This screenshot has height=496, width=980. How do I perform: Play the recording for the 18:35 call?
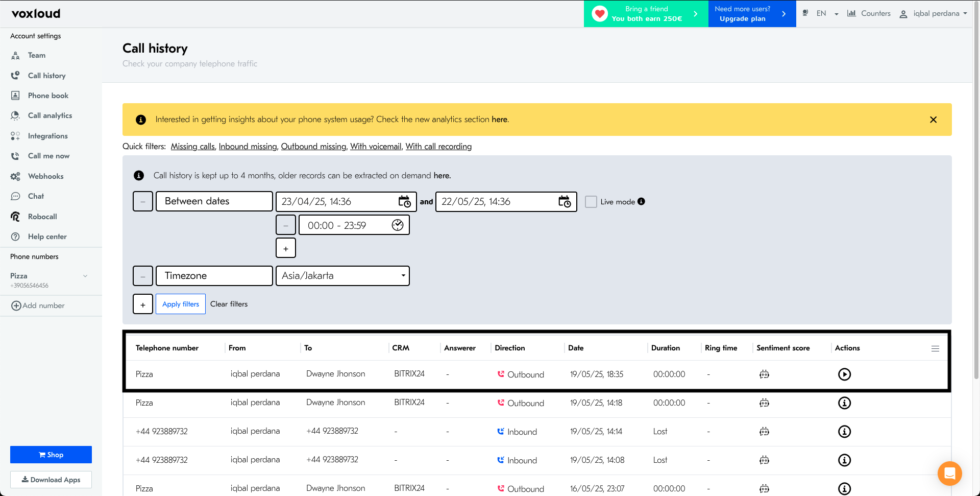(x=844, y=374)
